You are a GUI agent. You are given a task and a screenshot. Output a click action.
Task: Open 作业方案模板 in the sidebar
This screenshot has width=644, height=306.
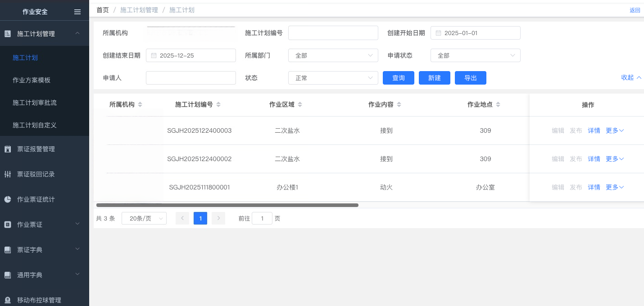click(x=32, y=80)
